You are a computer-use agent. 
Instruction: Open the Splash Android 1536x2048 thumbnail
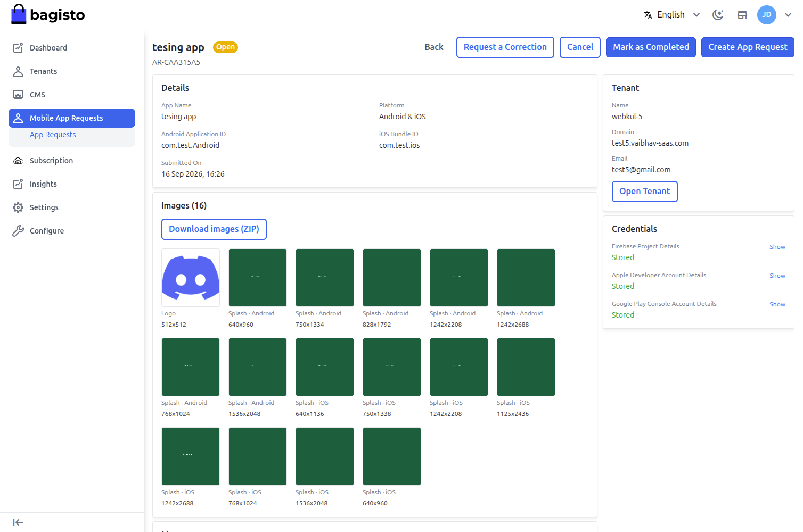click(258, 367)
